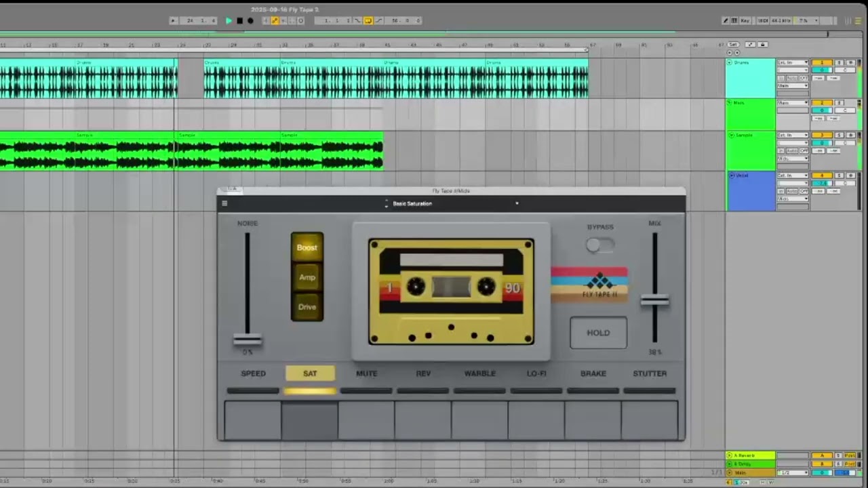This screenshot has height=488, width=868.
Task: Click the punch-in switch left of loop
Action: tap(357, 21)
